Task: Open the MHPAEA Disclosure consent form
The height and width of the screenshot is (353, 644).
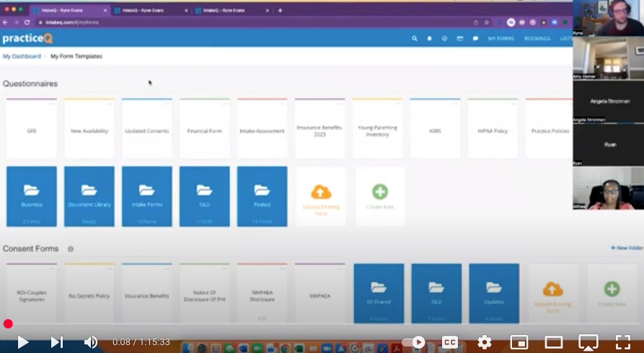Action: pyautogui.click(x=262, y=293)
